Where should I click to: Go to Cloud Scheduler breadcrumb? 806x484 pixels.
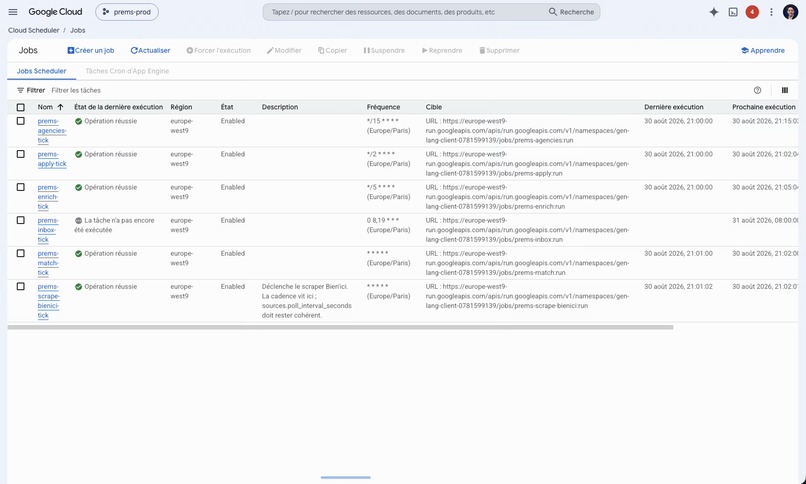click(33, 30)
